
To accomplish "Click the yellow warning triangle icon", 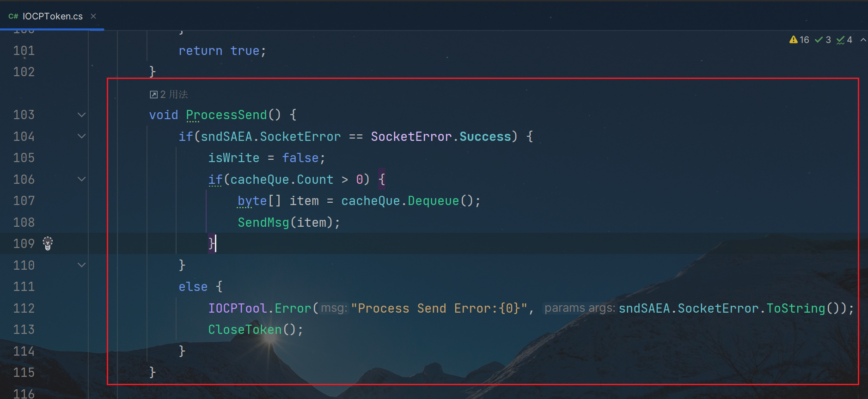I will 793,40.
